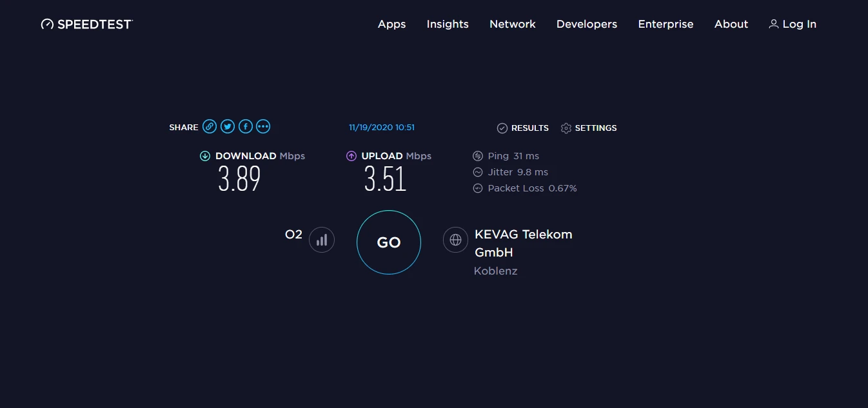The image size is (868, 408).
Task: Click the Ping 31 ms text
Action: 513,156
